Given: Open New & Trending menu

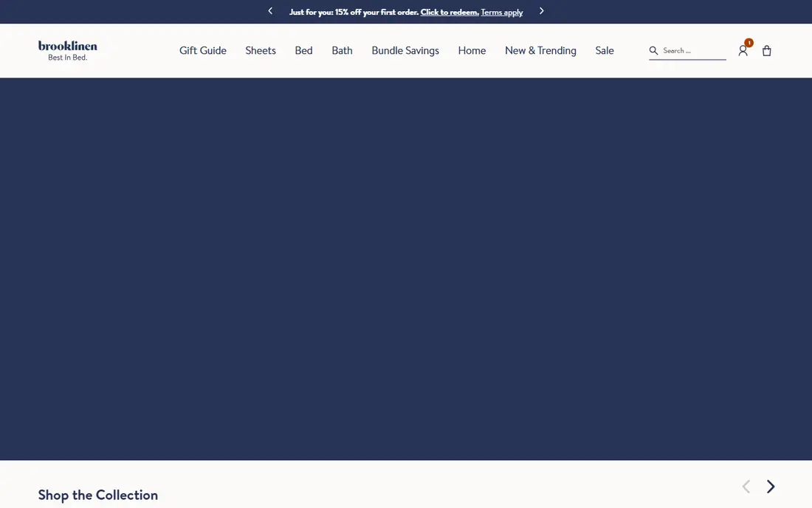Looking at the screenshot, I should (540, 51).
